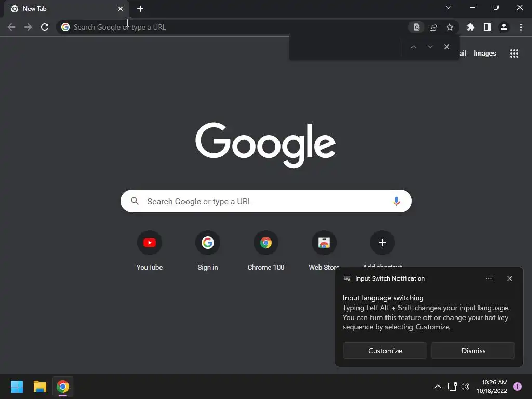The width and height of the screenshot is (532, 399).
Task: Click the Google icon in the address bar
Action: (x=65, y=27)
